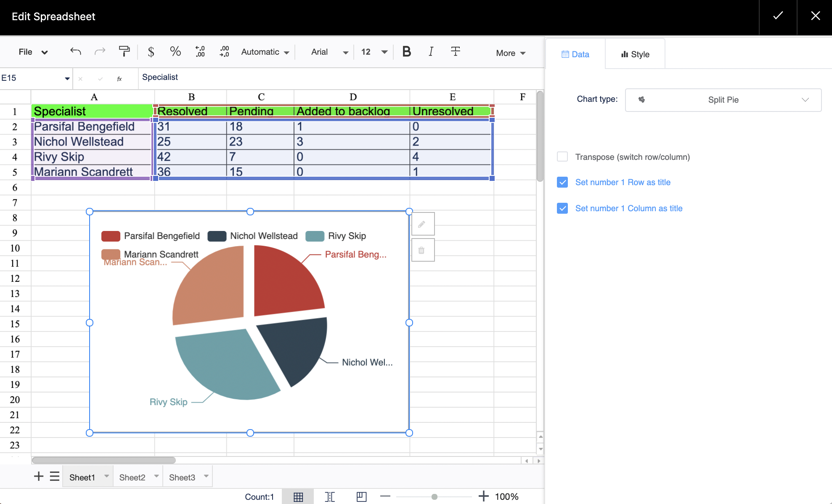Confirm edits with the checkmark button
The image size is (832, 504).
778,16
